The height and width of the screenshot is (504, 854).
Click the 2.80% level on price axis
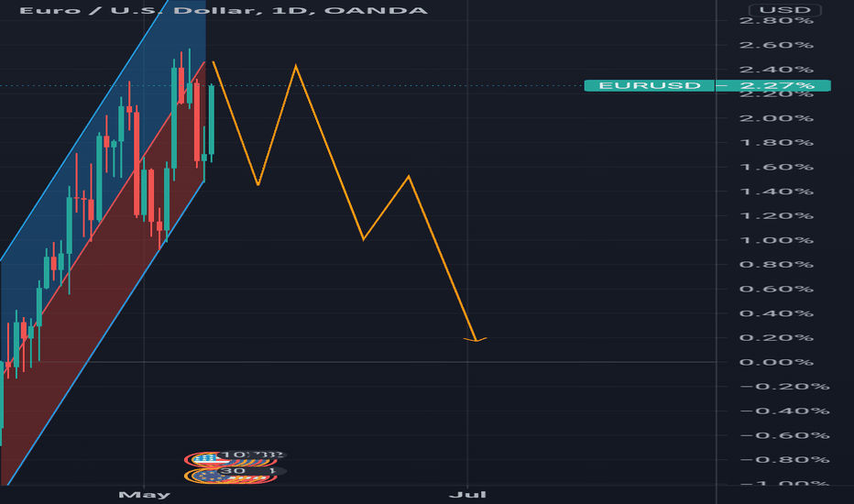click(x=776, y=21)
